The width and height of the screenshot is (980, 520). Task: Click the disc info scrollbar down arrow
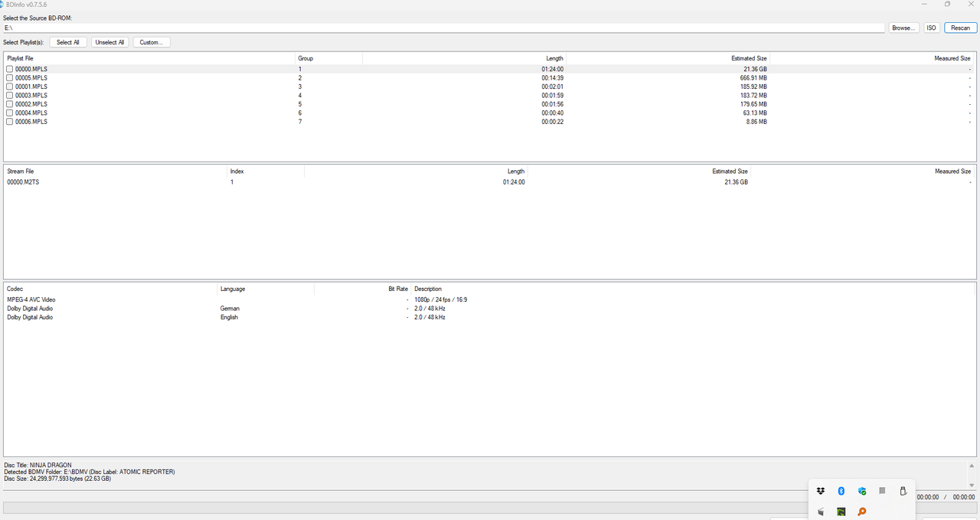(x=973, y=485)
